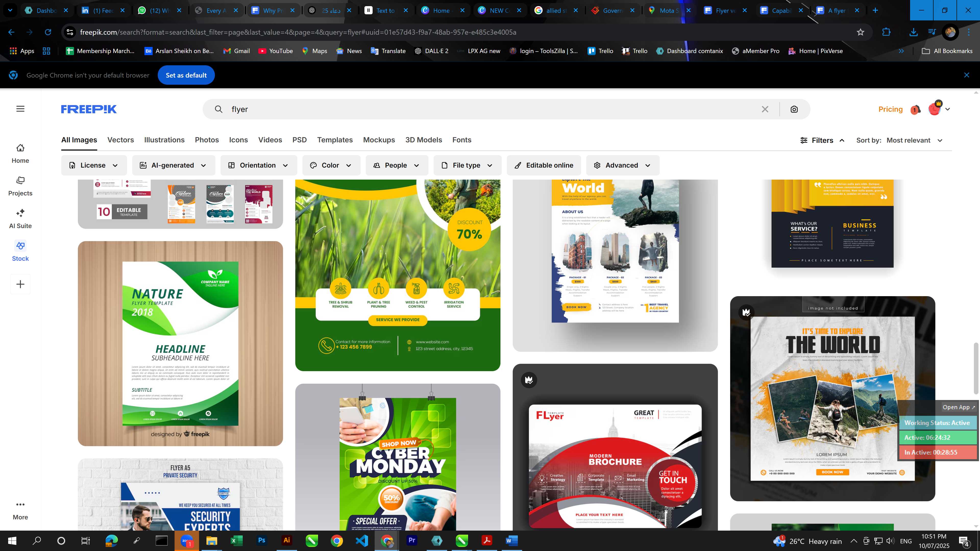This screenshot has width=980, height=551.
Task: Click Set as default button
Action: click(186, 75)
